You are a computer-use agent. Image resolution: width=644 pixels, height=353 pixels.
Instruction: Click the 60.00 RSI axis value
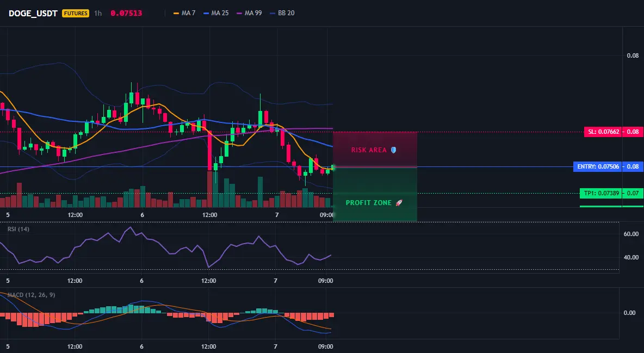631,234
